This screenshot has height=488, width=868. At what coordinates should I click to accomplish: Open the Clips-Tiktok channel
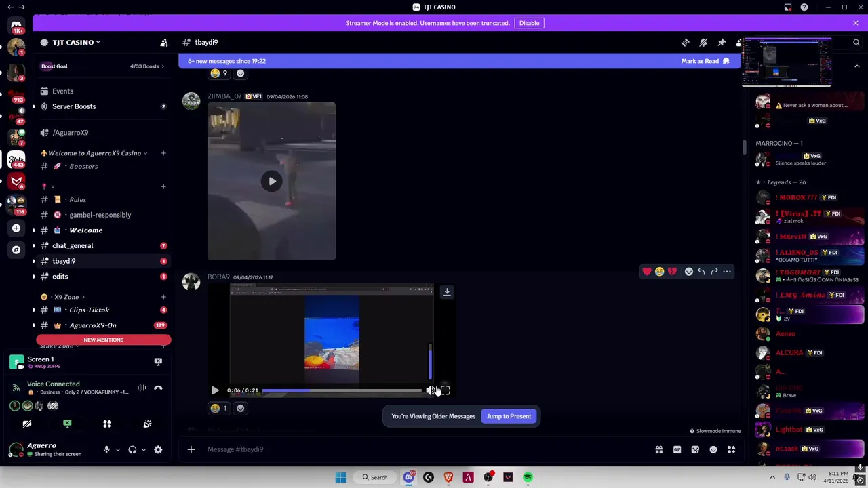(x=102, y=310)
